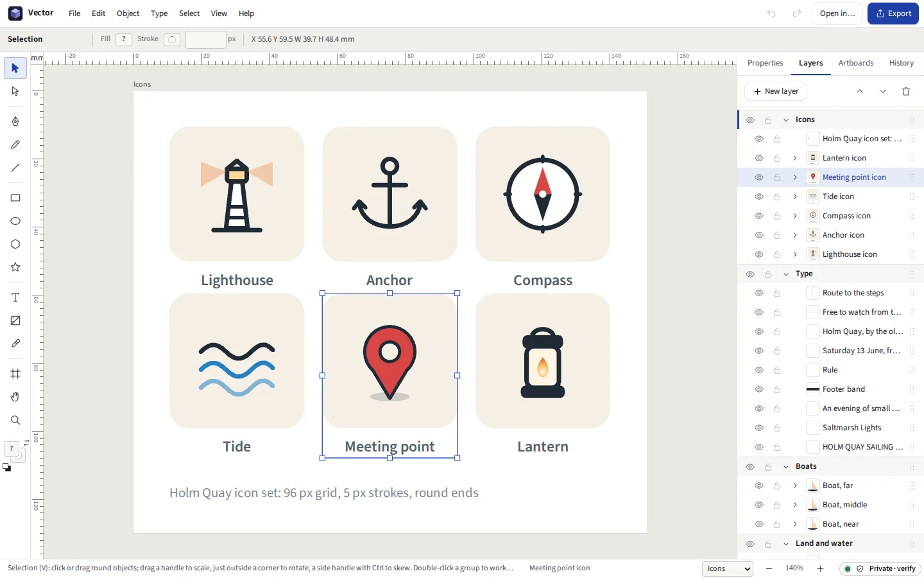Screen dimensions: 924x578
Task: Lock the Footer band layer
Action: [x=776, y=389]
